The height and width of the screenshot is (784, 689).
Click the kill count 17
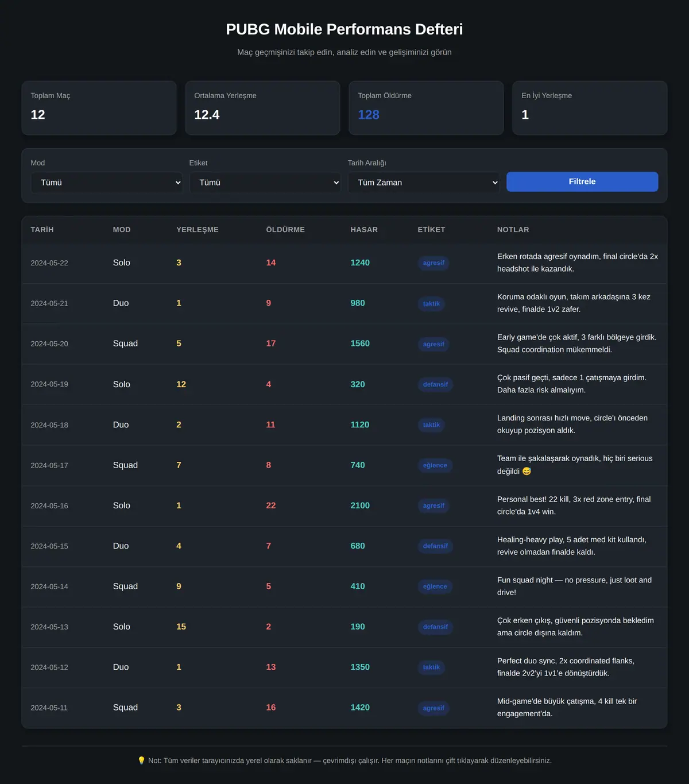[x=271, y=343]
